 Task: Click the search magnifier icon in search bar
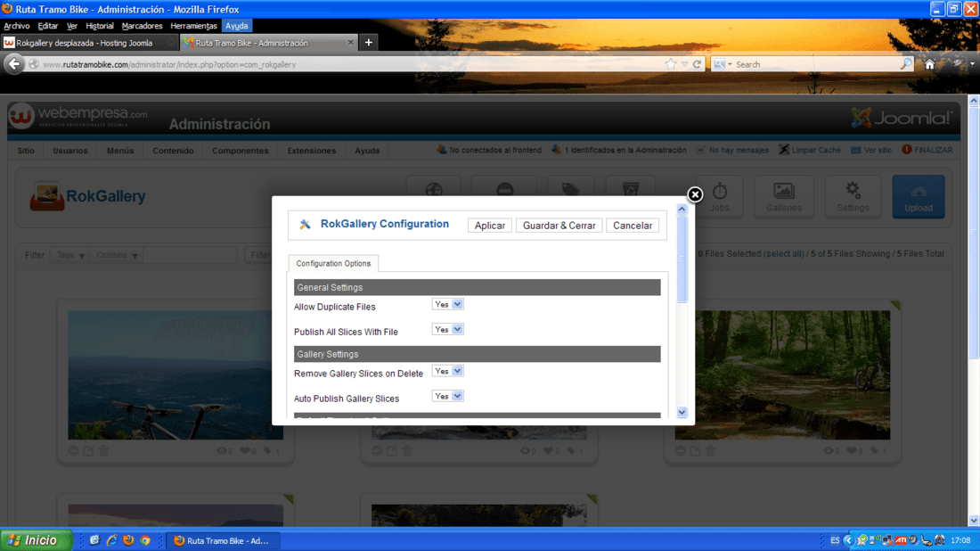click(906, 64)
